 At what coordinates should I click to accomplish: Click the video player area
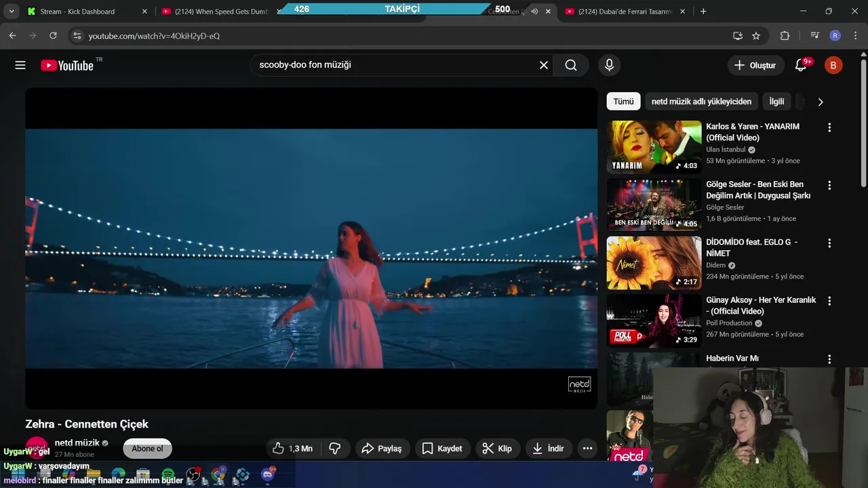pyautogui.click(x=311, y=248)
